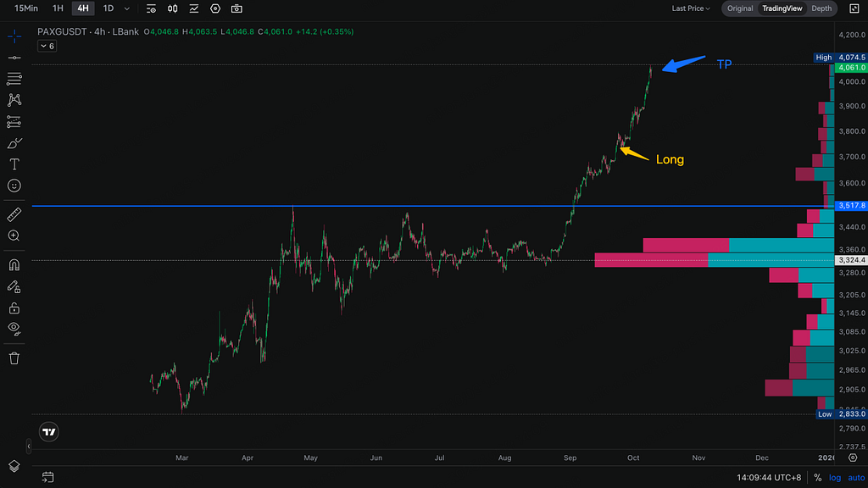
Task: Toggle stay in drawing mode
Action: 14,286
